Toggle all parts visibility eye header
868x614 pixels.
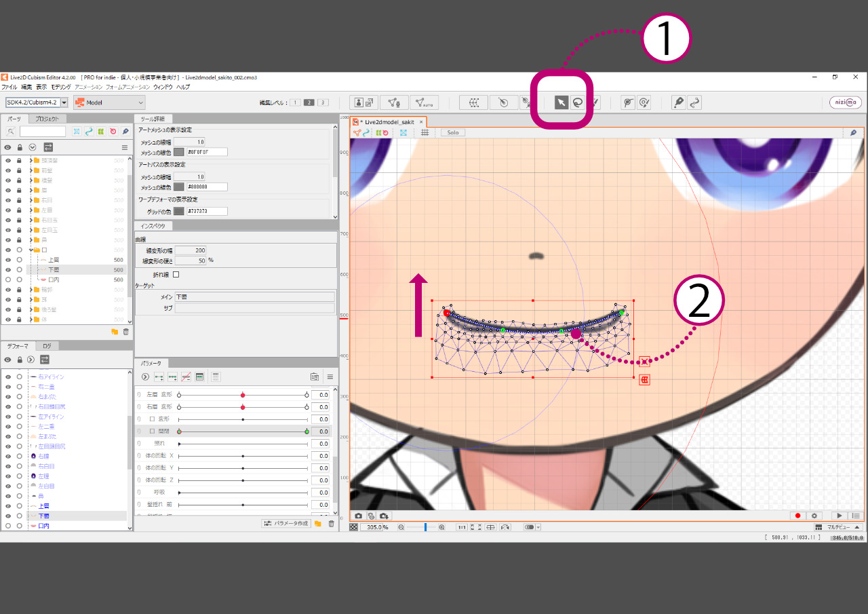click(8, 147)
